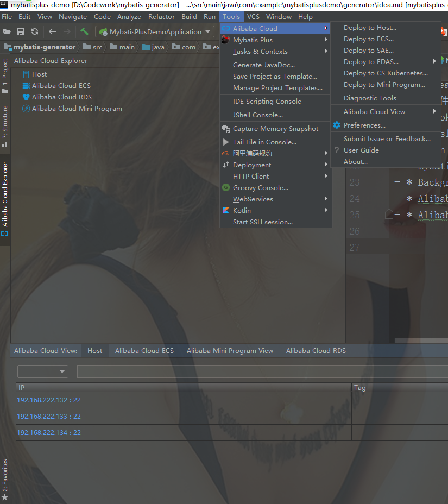The width and height of the screenshot is (448, 504).
Task: Open the File menu
Action: pyautogui.click(x=7, y=17)
